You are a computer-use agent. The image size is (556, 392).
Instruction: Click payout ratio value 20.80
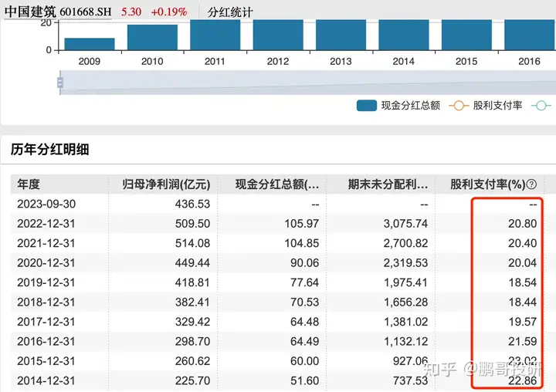(522, 224)
